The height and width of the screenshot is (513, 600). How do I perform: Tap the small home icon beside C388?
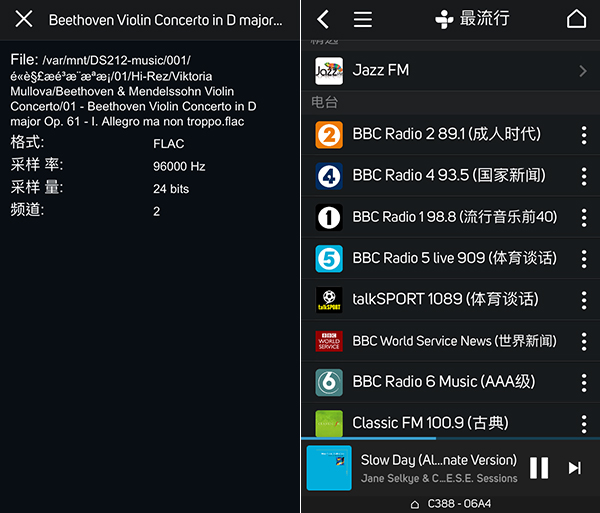(x=414, y=505)
